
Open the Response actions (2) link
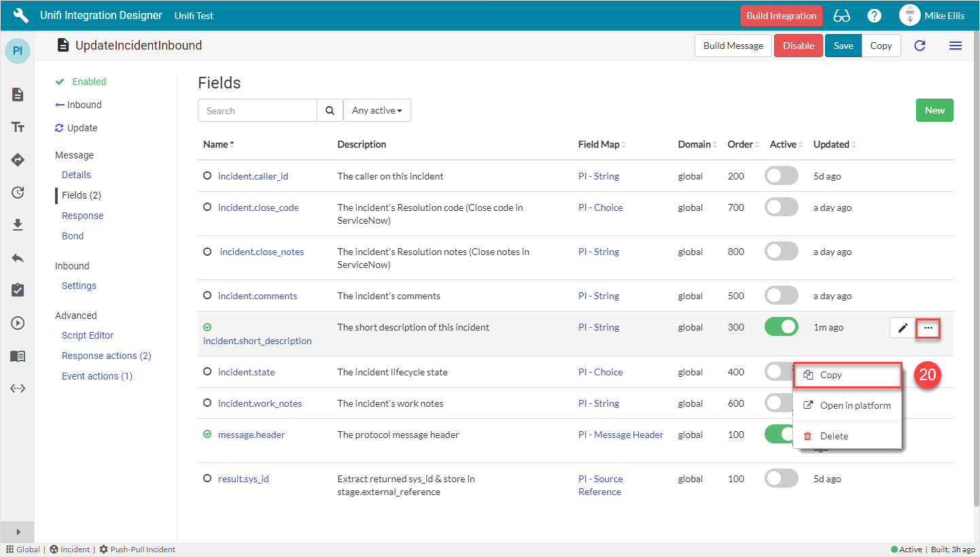point(106,356)
